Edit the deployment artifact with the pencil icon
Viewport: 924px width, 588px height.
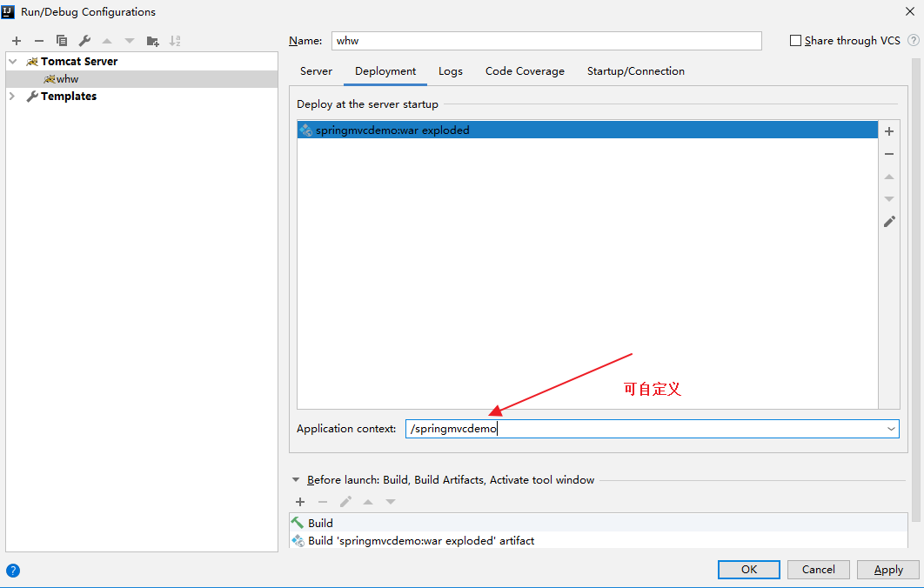click(889, 222)
